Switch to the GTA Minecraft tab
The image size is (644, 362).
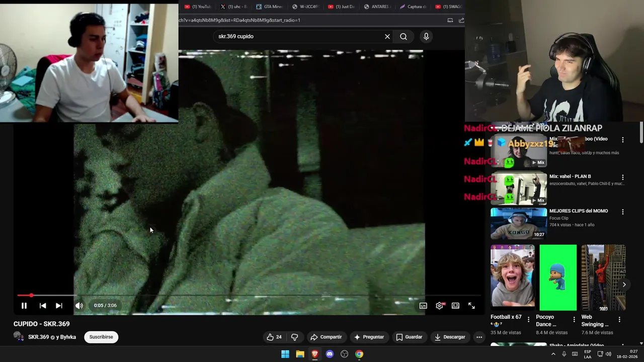(269, 7)
